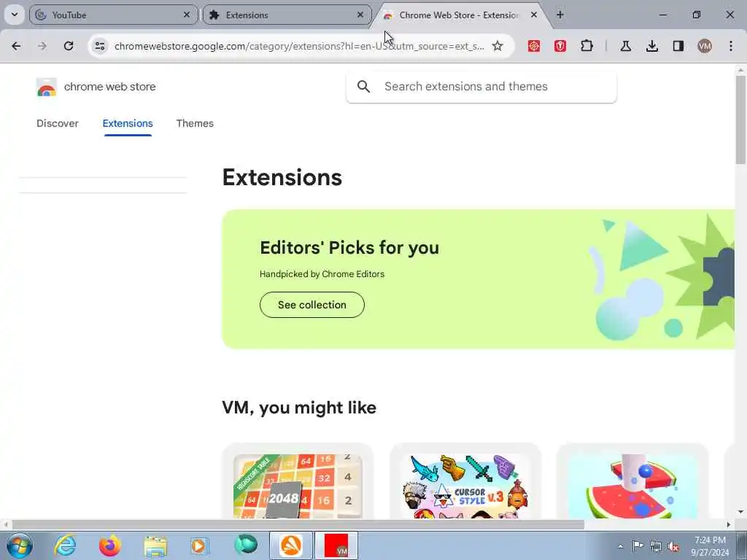747x560 pixels.
Task: Open the Themes section
Action: (x=195, y=123)
